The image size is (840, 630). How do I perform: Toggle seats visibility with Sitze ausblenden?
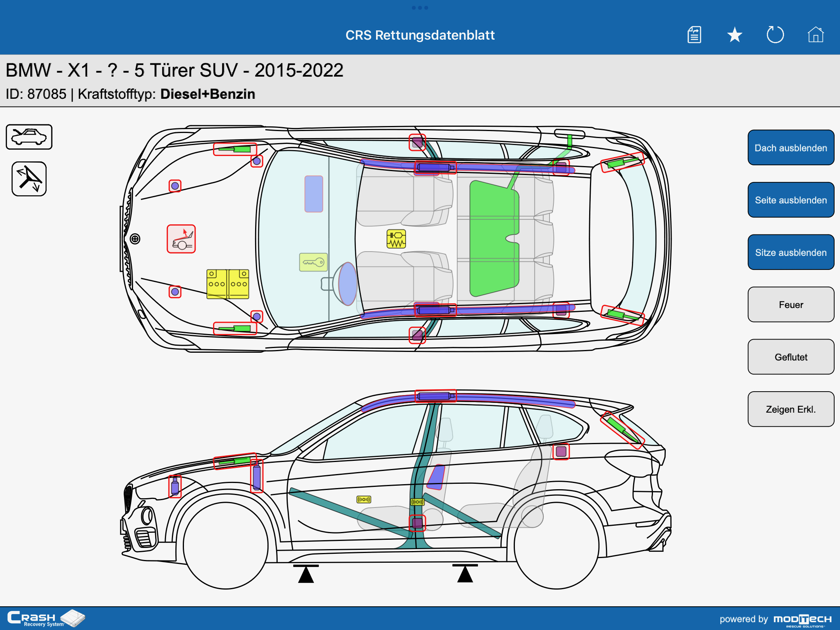click(x=791, y=252)
